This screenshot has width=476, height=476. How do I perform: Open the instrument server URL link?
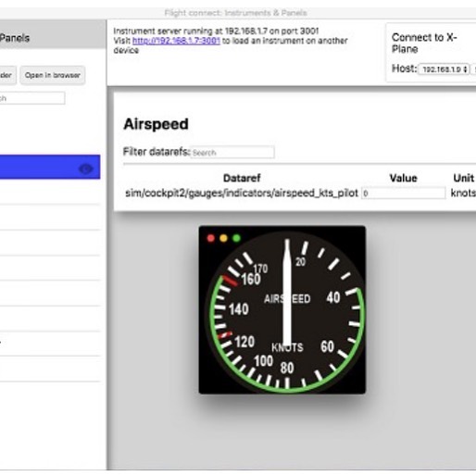[x=176, y=41]
